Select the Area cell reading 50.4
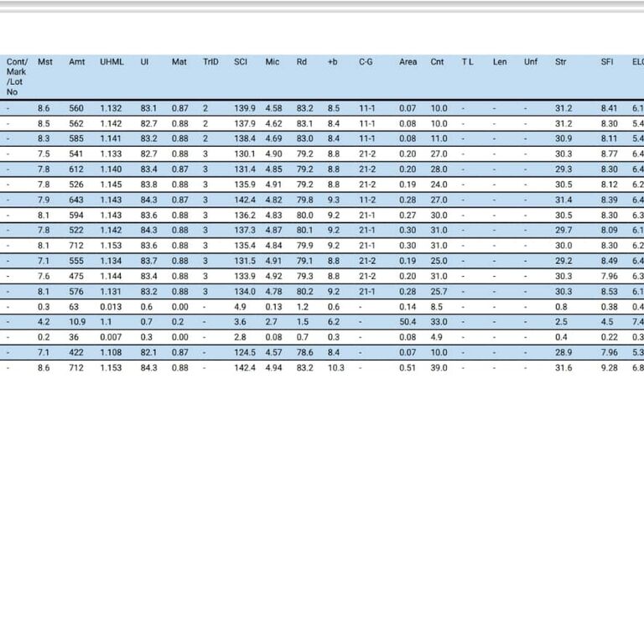Viewport: 644px width, 644px height. click(408, 322)
